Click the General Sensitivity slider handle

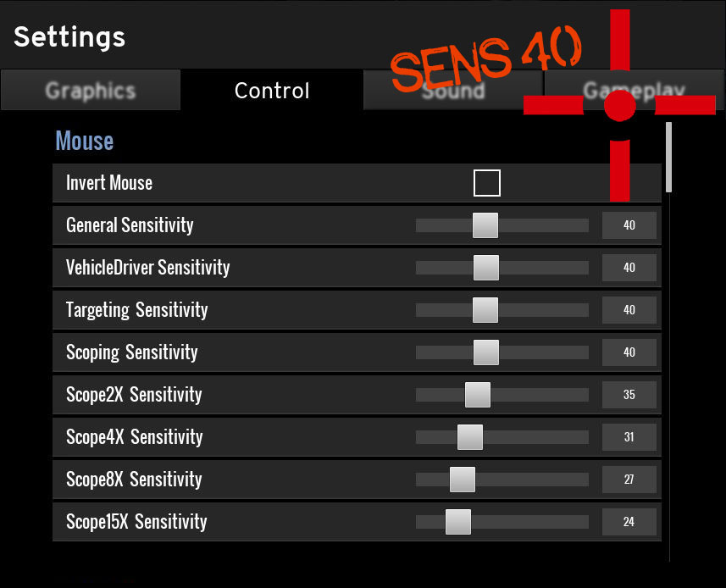pos(485,225)
